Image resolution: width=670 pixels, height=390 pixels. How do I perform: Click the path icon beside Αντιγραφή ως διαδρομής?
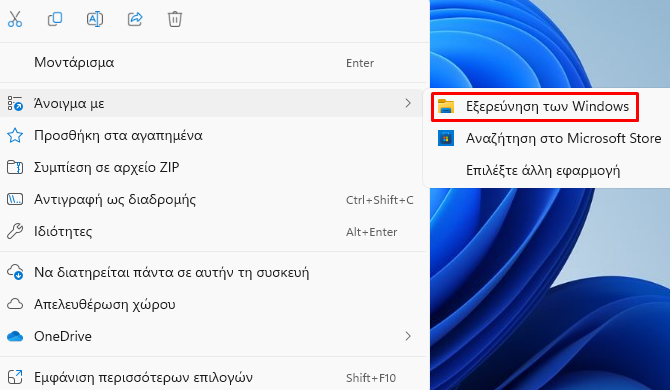click(x=15, y=199)
